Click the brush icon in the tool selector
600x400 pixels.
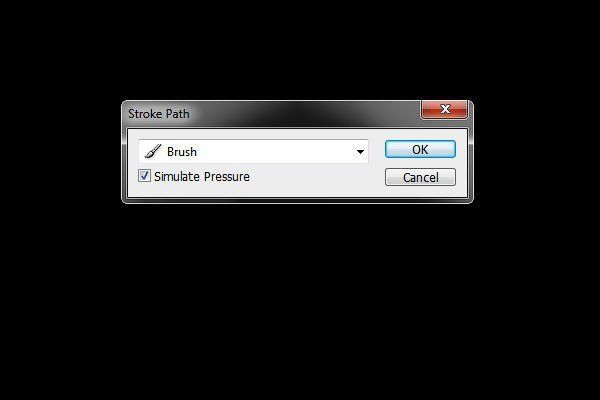153,151
